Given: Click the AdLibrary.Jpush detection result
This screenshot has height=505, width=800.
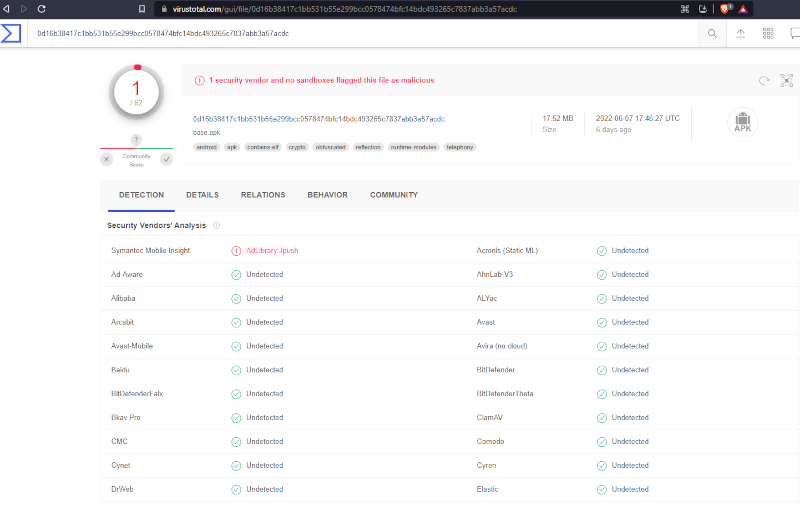Looking at the screenshot, I should click(272, 250).
